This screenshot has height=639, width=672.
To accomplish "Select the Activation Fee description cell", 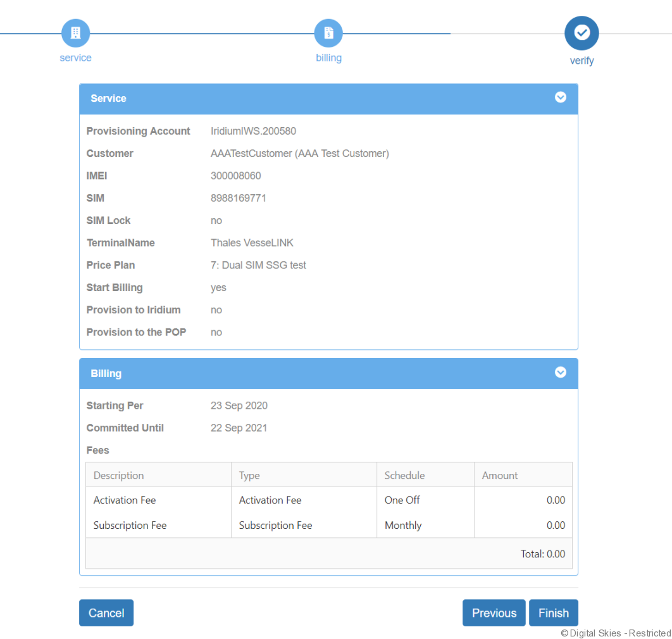I will coord(125,500).
